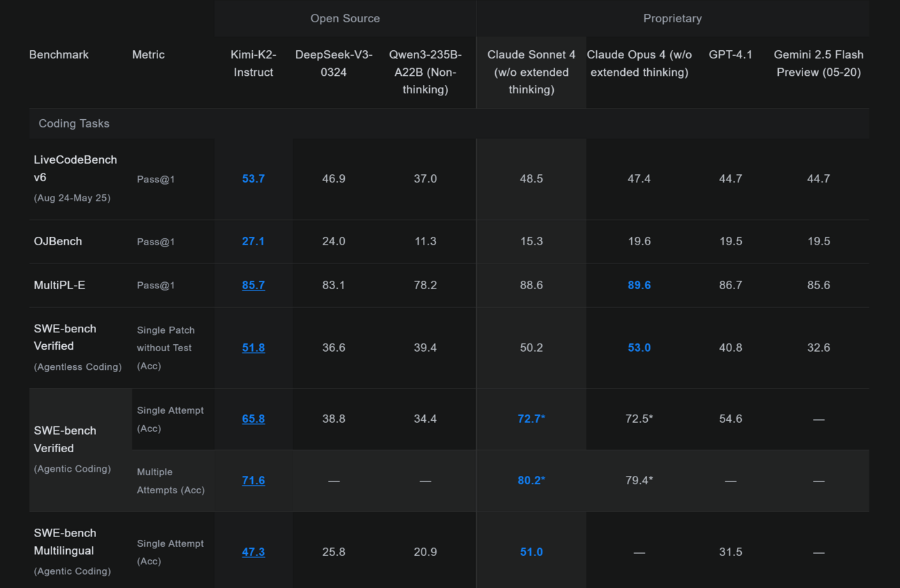Select Gemini OJBench score 19.5
This screenshot has height=588, width=900.
[818, 241]
